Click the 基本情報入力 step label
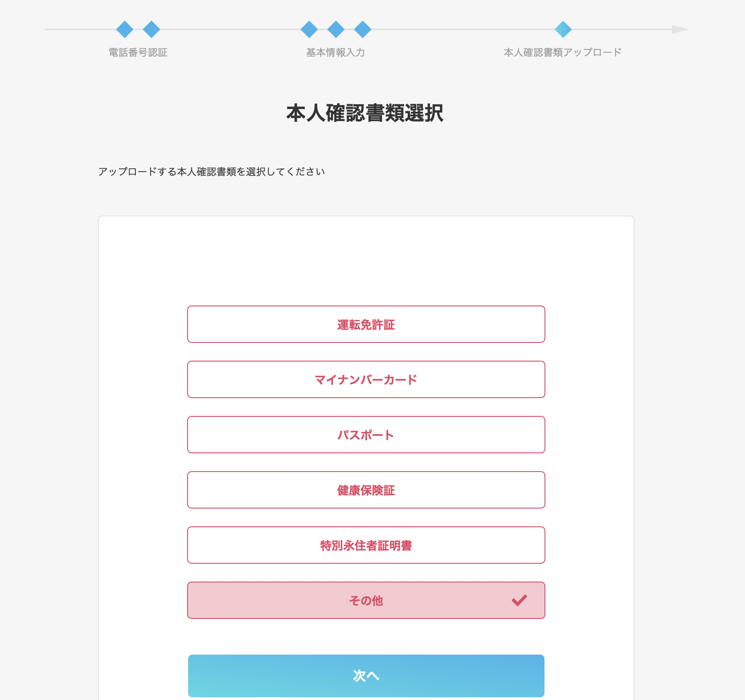745x700 pixels. (335, 52)
